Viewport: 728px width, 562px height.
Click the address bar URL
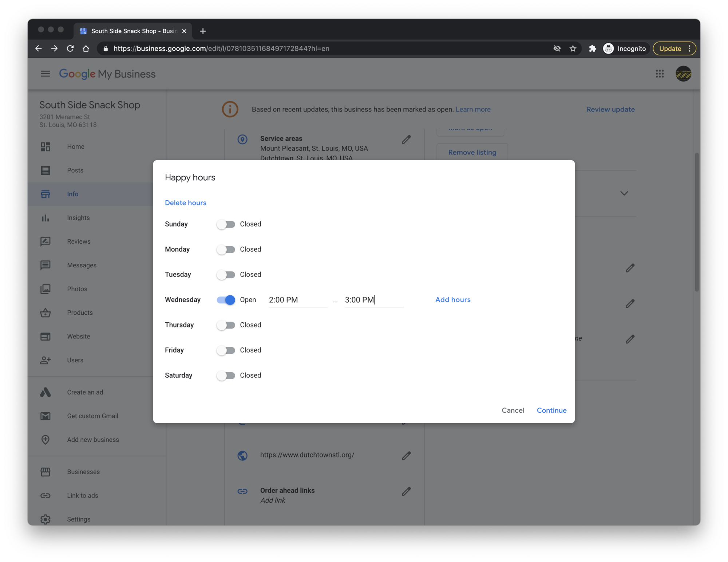pos(221,48)
